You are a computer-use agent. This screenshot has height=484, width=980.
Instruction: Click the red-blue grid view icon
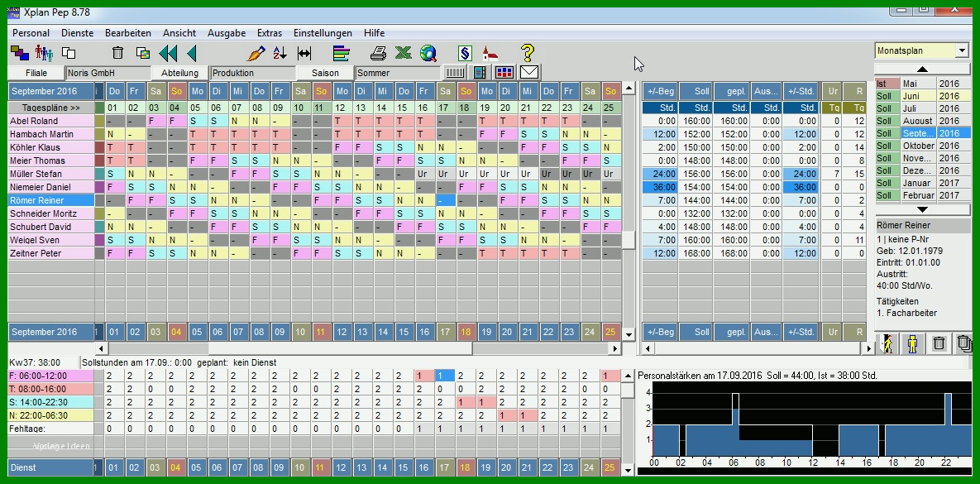(x=504, y=73)
